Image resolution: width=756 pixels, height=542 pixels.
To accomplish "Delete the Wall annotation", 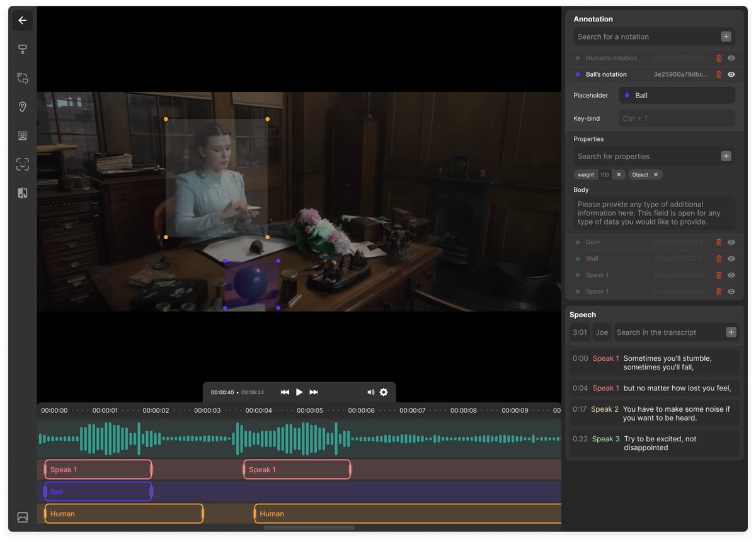I will [719, 259].
